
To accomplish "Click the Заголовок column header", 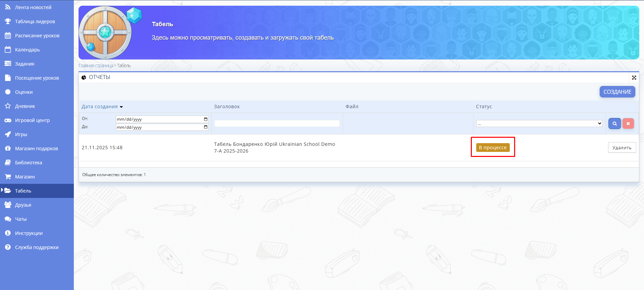I will tap(227, 107).
